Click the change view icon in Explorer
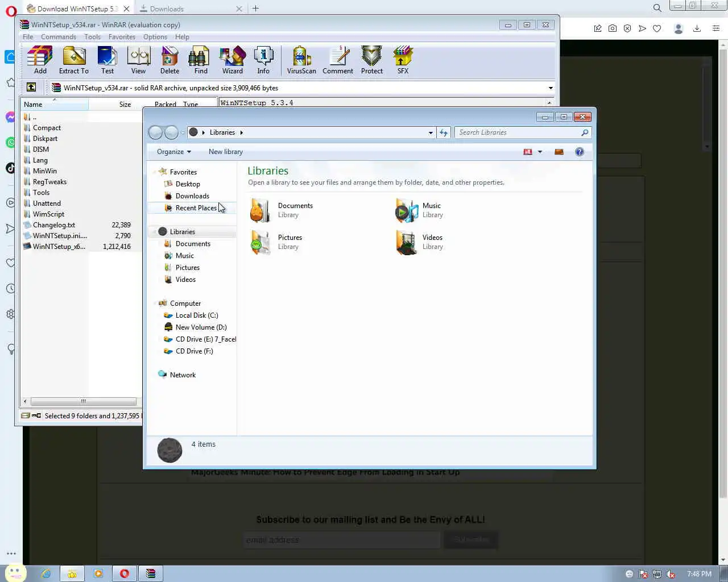728x582 pixels. [528, 152]
